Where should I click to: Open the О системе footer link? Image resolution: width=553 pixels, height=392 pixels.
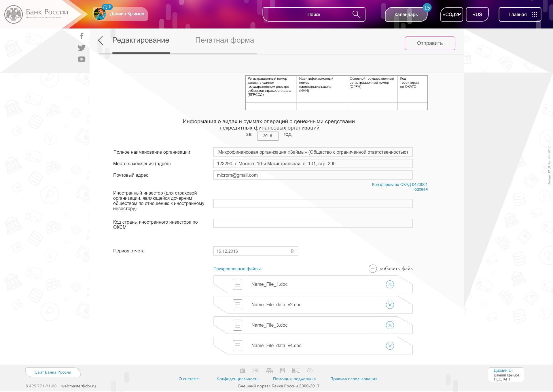(189, 379)
